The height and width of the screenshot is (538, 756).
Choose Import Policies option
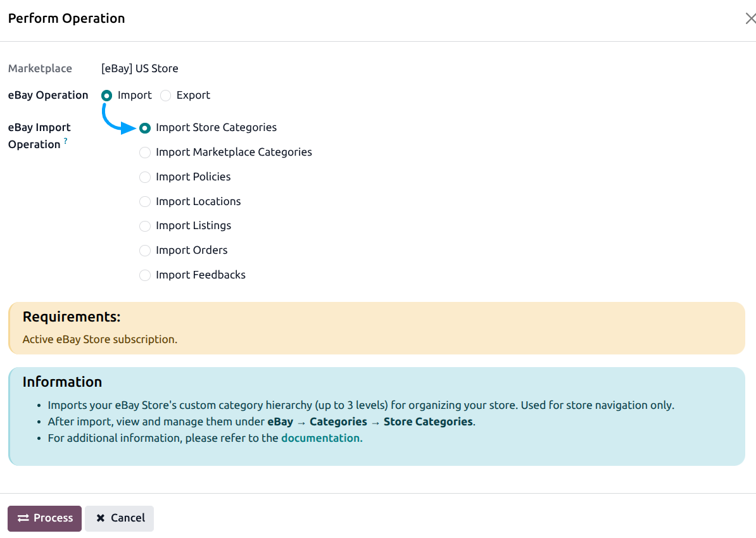(144, 177)
